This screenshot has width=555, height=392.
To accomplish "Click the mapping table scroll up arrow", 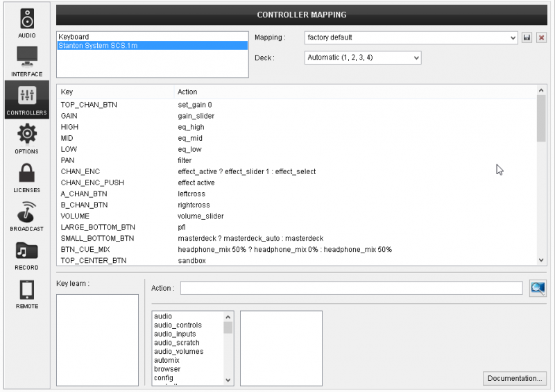I will coord(541,90).
